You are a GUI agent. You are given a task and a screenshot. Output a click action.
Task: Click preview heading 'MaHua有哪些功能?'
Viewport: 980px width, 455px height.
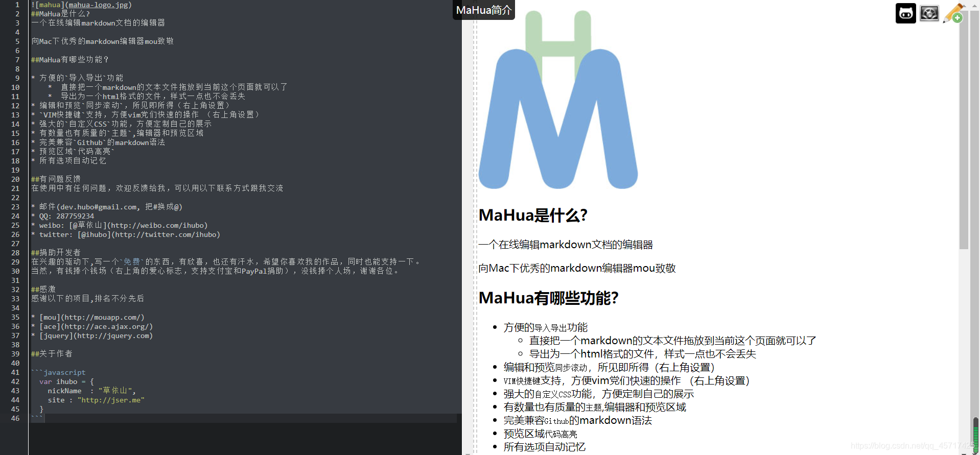click(x=549, y=298)
